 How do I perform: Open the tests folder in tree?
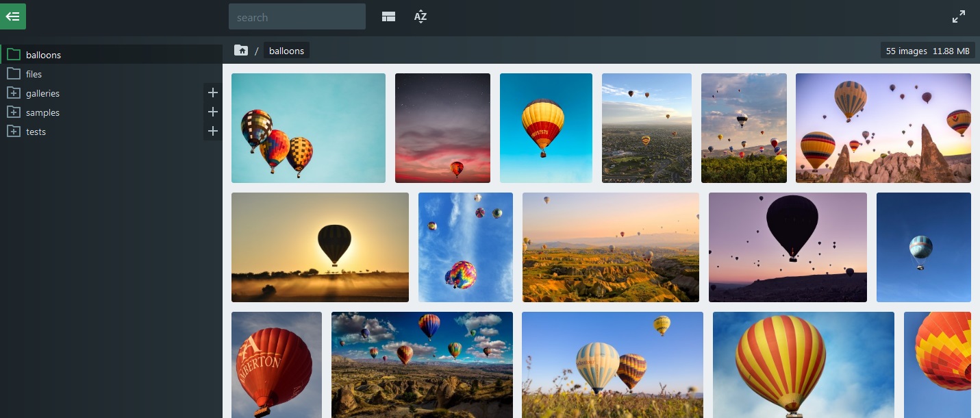coord(36,132)
